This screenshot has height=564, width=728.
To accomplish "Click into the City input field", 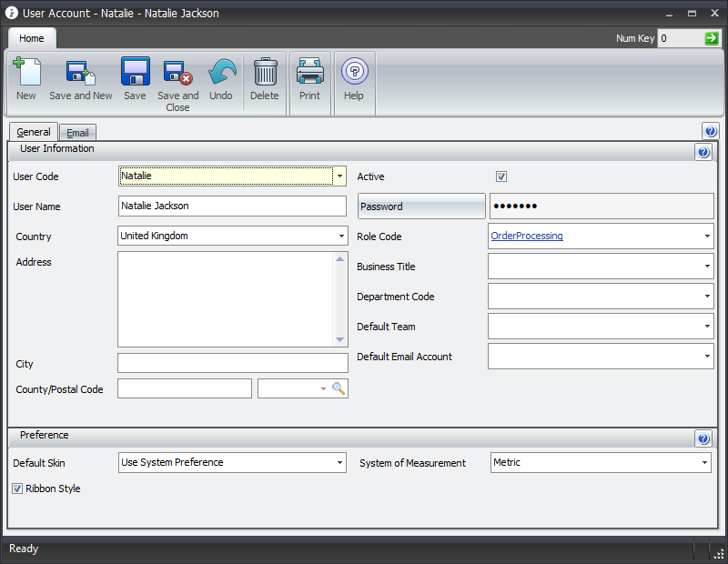I will (232, 364).
